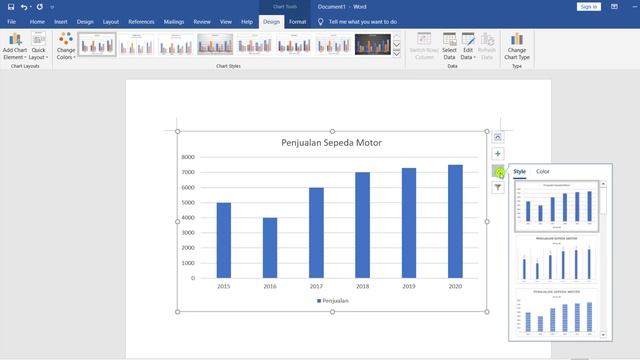Image resolution: width=640 pixels, height=360 pixels.
Task: Select the first chart style in the ribbon
Action: point(97,44)
